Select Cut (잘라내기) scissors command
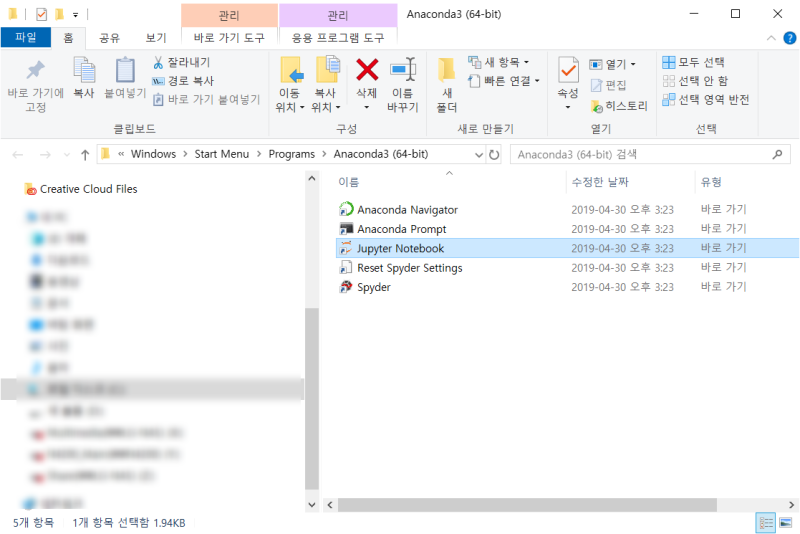 point(181,62)
